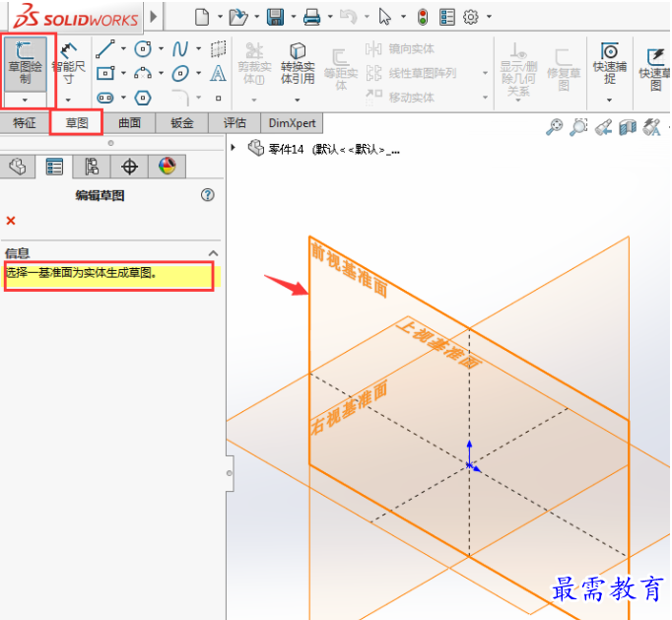Viewport: 672px width, 620px height.
Task: Select the Circle sketch tool
Action: coord(143,49)
